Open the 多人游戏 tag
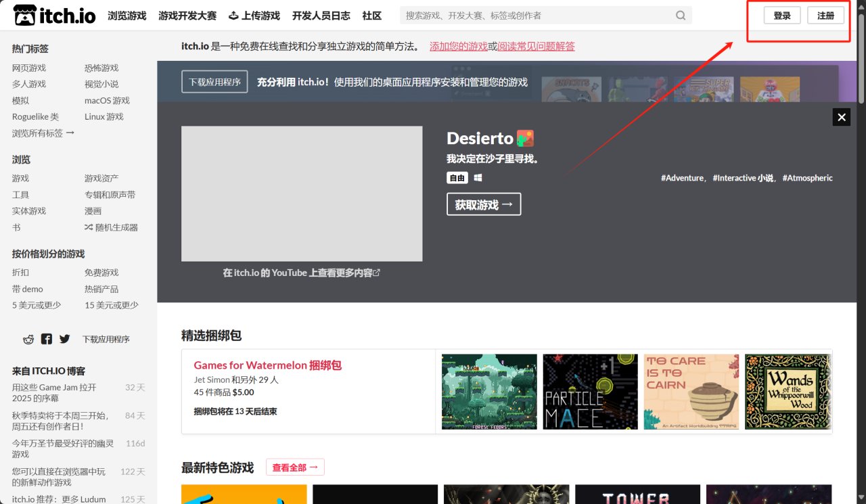 pyautogui.click(x=29, y=84)
